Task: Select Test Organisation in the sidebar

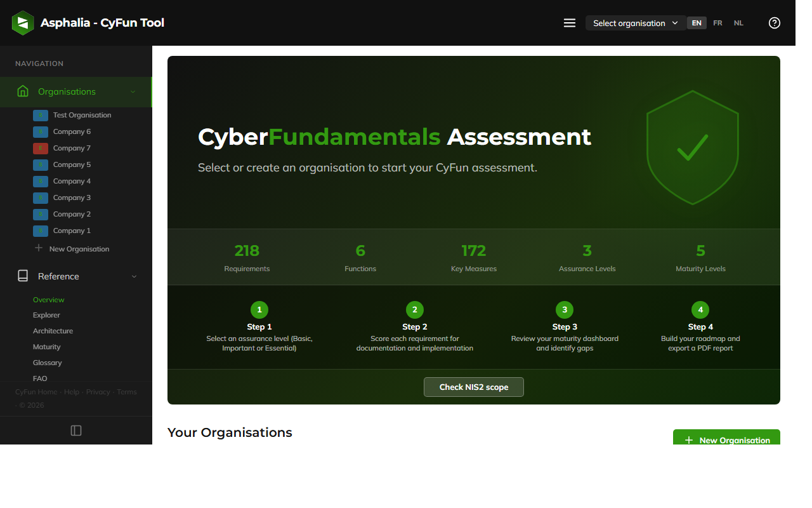Action: (x=82, y=115)
